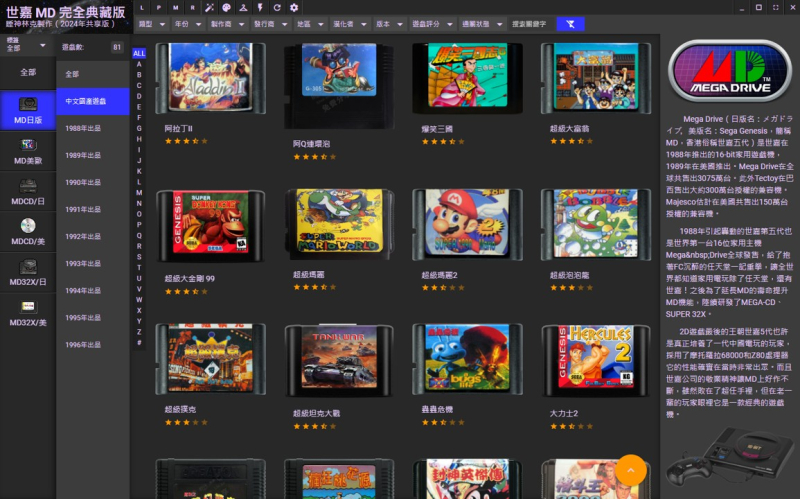Click the lightning bolt toolbar icon
The width and height of the screenshot is (800, 499).
[x=260, y=8]
